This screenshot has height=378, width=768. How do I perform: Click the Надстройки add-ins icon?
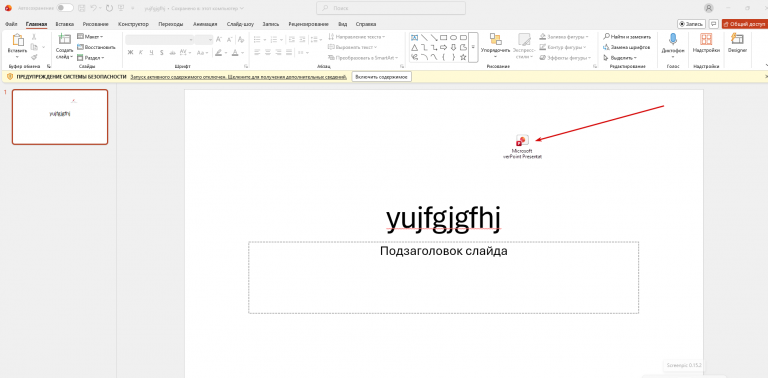click(x=706, y=40)
